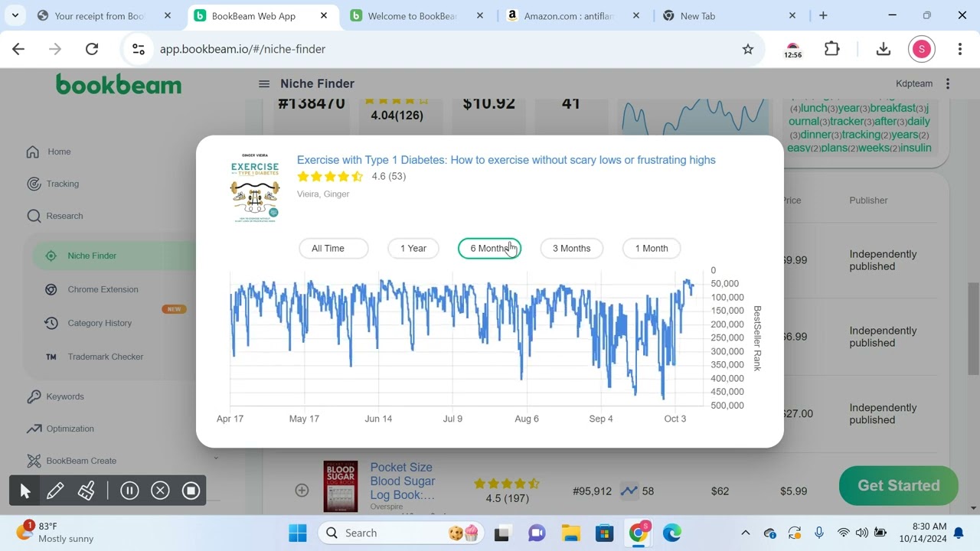
Task: Choose the 1 Year chart range
Action: click(x=413, y=248)
